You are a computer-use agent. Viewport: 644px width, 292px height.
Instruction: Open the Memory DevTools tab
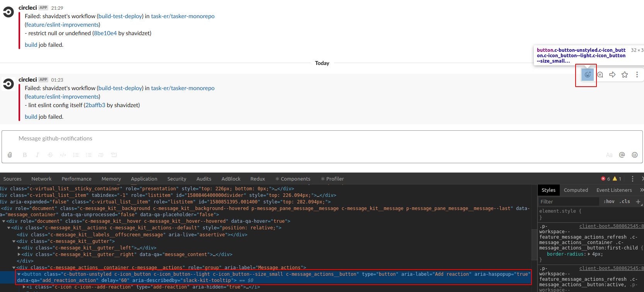[111, 179]
